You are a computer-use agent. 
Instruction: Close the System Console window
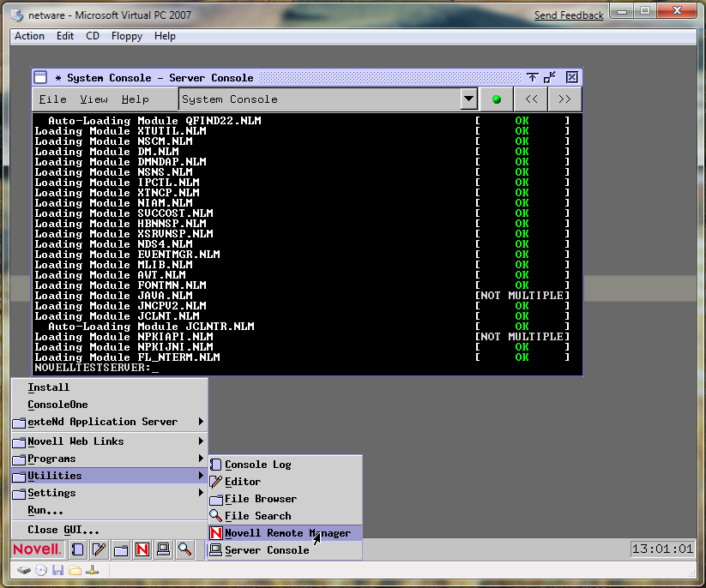[572, 77]
